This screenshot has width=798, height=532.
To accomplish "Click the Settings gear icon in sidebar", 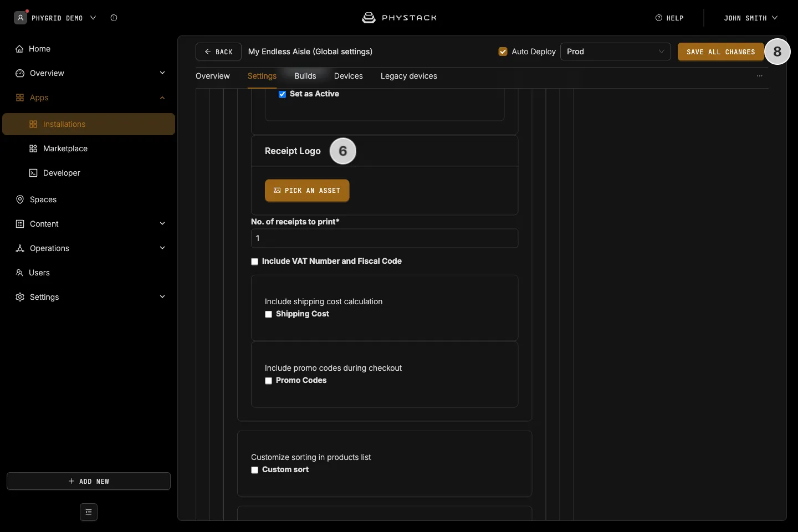I will (x=20, y=297).
